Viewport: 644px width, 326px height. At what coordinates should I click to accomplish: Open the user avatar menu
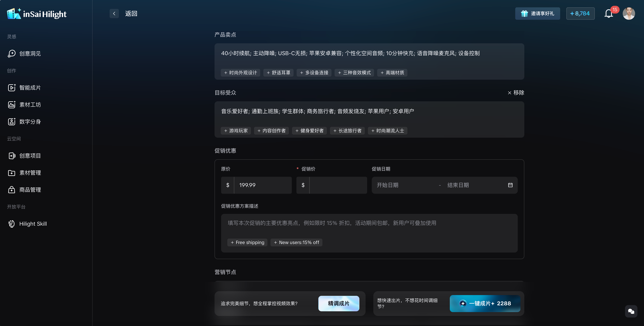click(x=629, y=14)
